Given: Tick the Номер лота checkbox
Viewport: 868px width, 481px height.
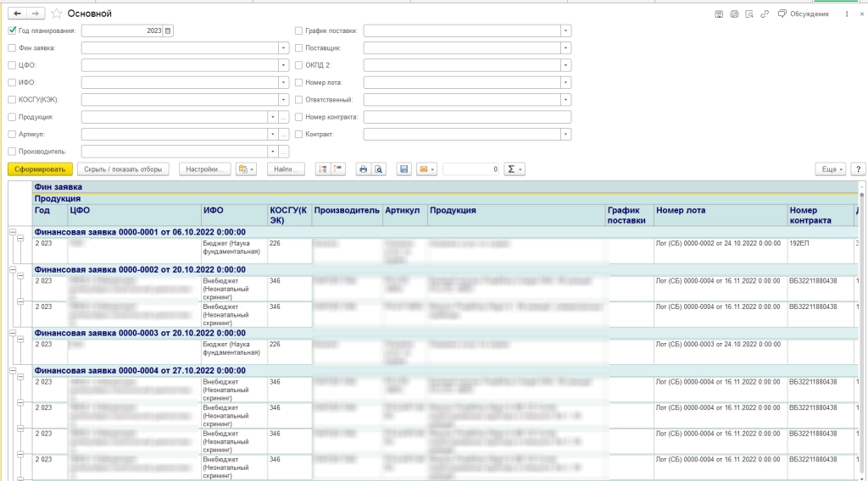Looking at the screenshot, I should (298, 83).
